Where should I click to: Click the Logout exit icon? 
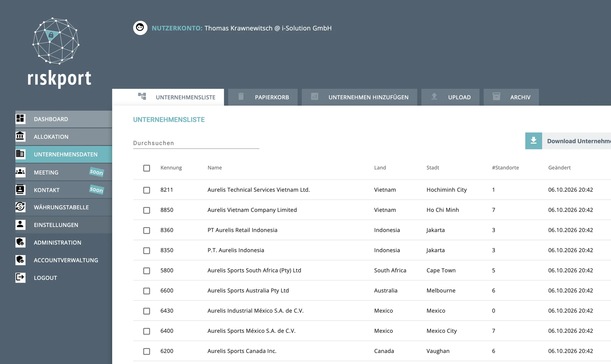(20, 277)
